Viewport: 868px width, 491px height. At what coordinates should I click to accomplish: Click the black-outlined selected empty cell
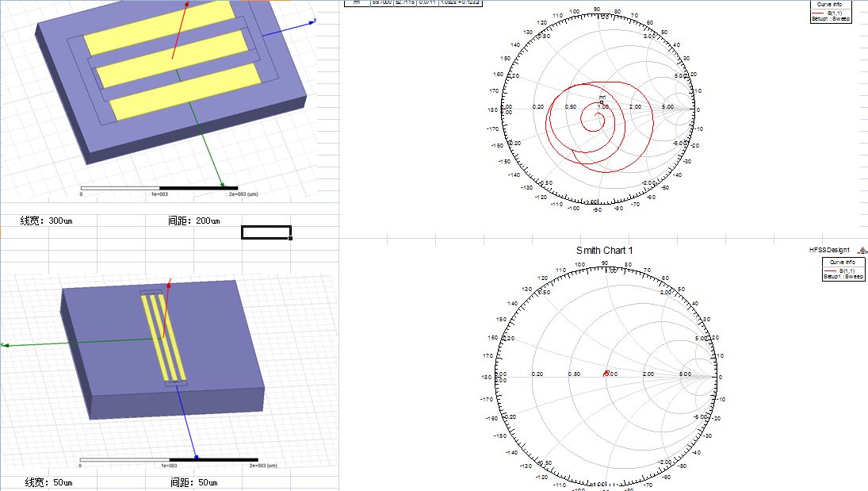click(266, 232)
